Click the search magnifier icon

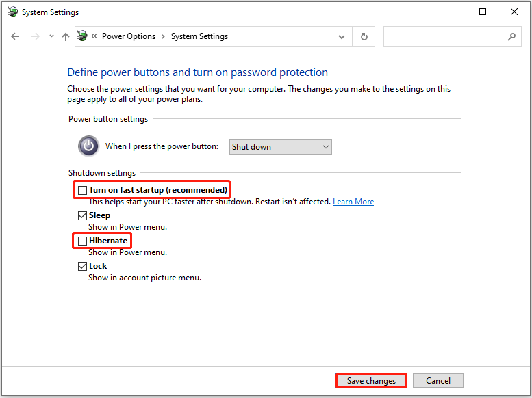point(511,36)
